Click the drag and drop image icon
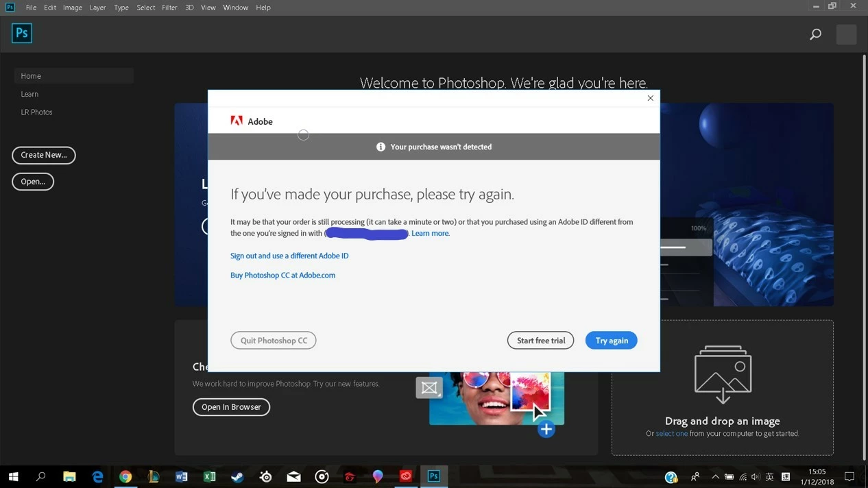Image resolution: width=868 pixels, height=488 pixels. pyautogui.click(x=723, y=374)
